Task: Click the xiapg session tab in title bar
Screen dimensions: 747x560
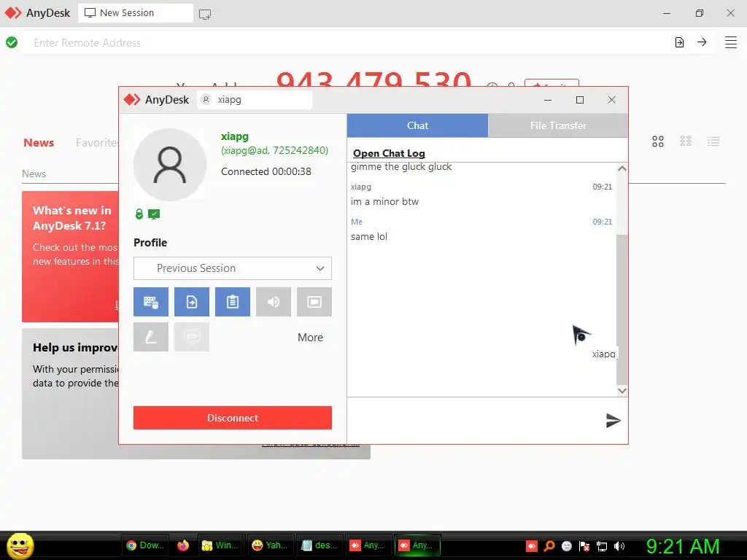Action: tap(255, 99)
